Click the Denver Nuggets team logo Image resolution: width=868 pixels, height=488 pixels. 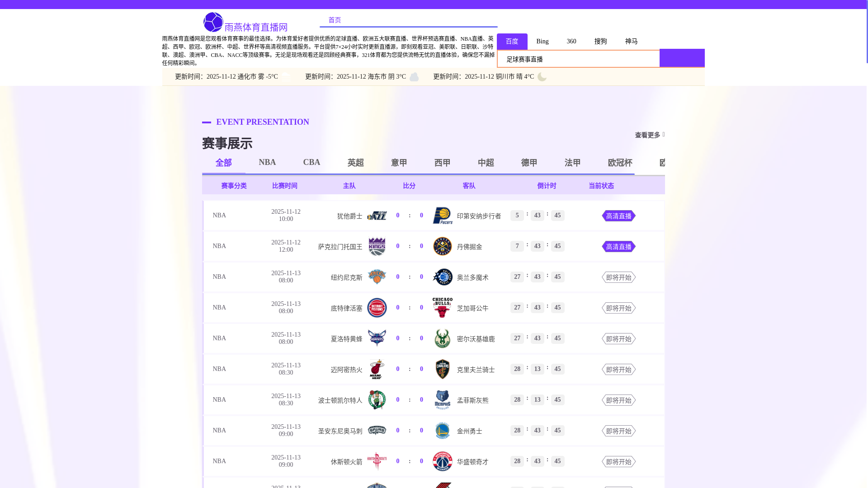[443, 246]
